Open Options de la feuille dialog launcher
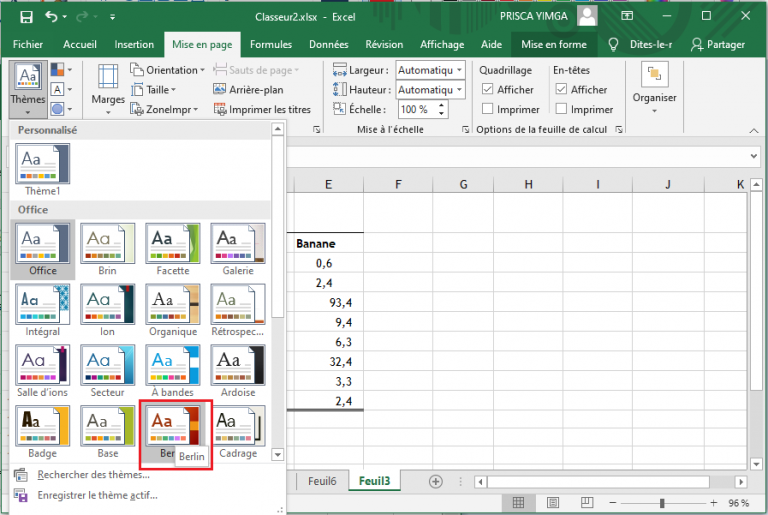The width and height of the screenshot is (768, 515). click(619, 129)
